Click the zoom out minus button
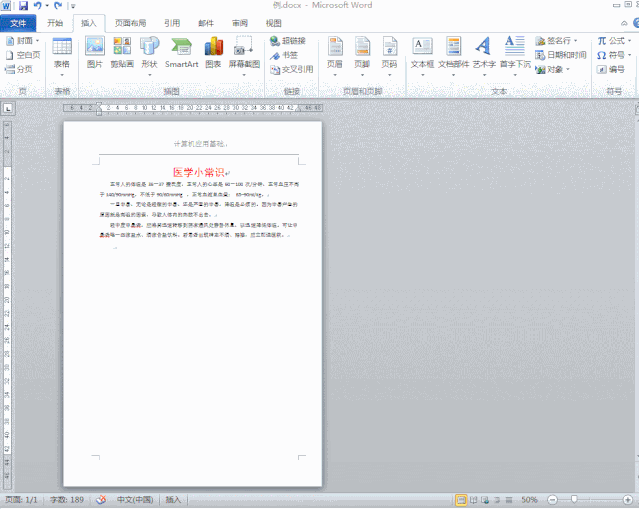639x509 pixels. pyautogui.click(x=552, y=500)
